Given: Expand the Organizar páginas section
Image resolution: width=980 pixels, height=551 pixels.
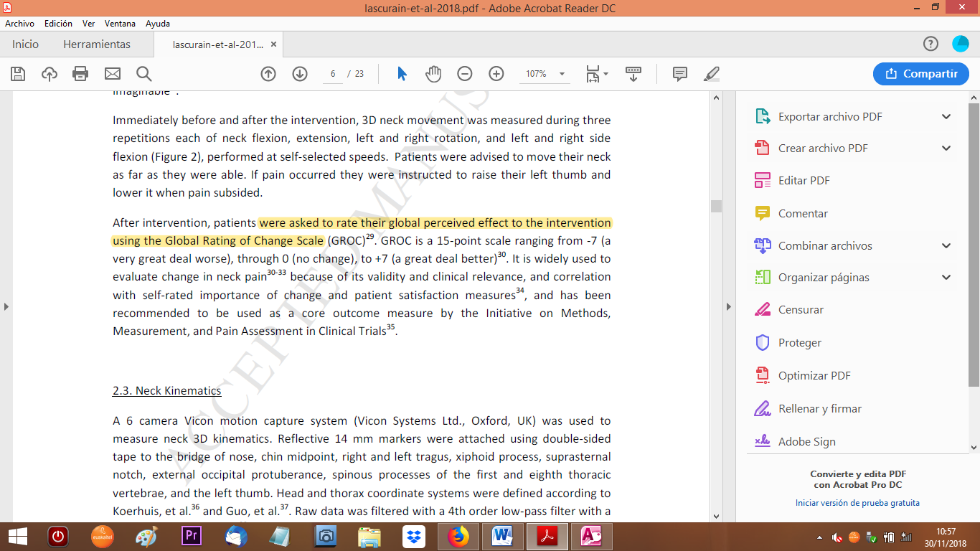Looking at the screenshot, I should point(946,278).
